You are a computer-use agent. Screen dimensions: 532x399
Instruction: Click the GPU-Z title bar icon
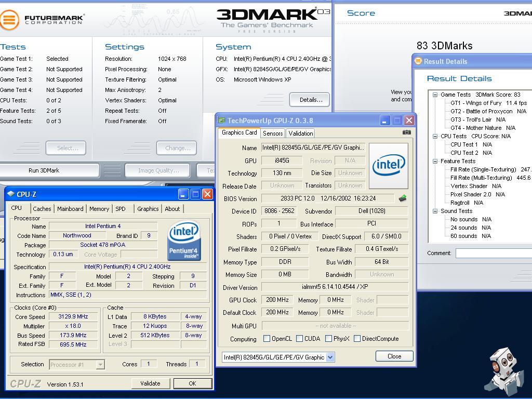point(221,121)
